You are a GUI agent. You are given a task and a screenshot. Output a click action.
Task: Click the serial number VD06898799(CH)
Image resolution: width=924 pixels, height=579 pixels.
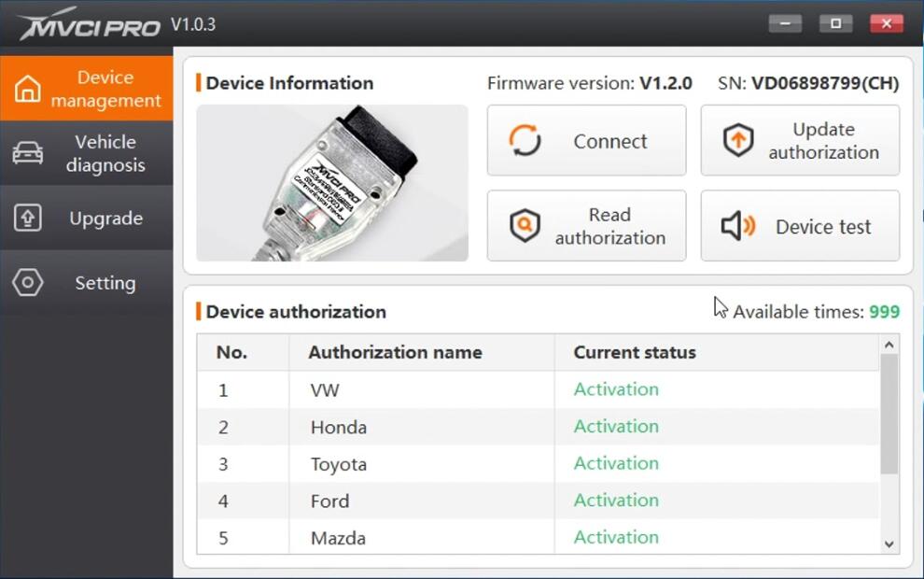[x=825, y=83]
